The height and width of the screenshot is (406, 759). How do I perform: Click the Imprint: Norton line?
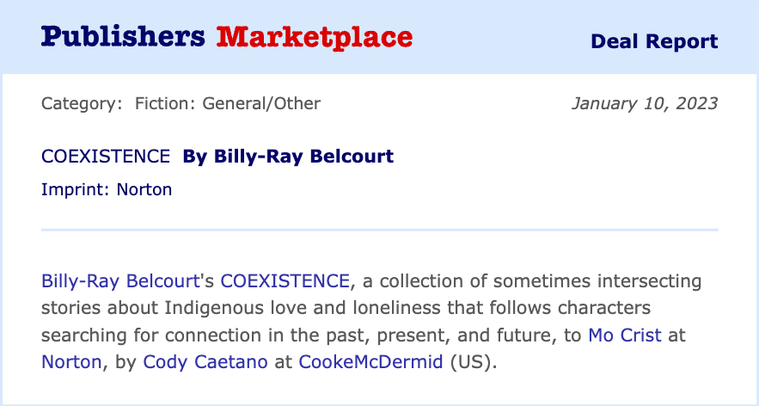[106, 189]
